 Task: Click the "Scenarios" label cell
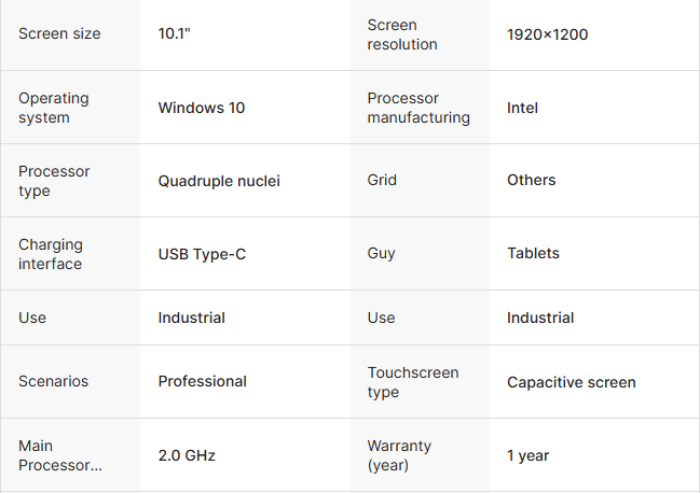click(x=53, y=381)
